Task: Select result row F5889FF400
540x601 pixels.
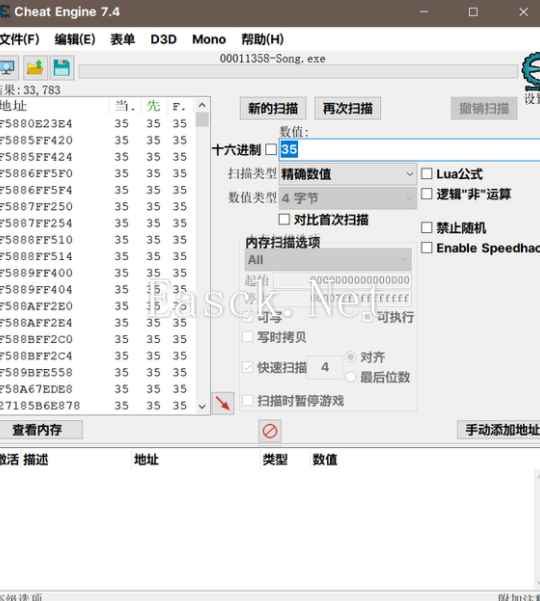Action: pyautogui.click(x=98, y=273)
